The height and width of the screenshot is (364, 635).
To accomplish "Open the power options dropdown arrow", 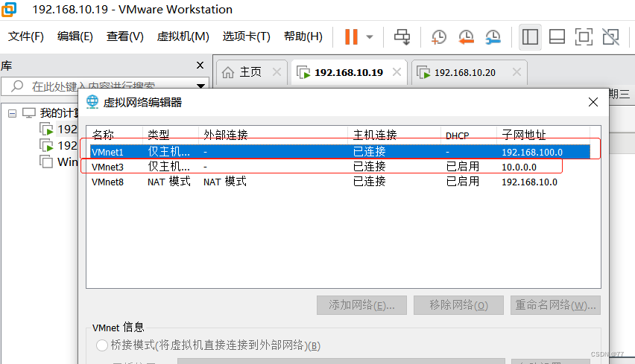I will [370, 36].
